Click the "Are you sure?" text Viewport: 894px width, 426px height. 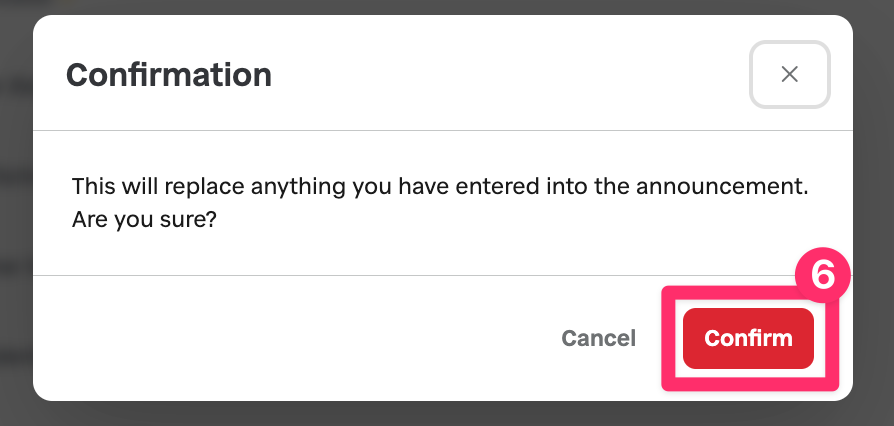tap(145, 219)
